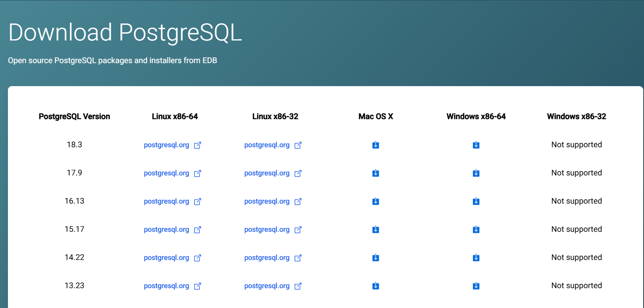Download PostgreSQL 15.17 for Windows x86-64
Viewport: 644px width, 308px height.
click(476, 229)
